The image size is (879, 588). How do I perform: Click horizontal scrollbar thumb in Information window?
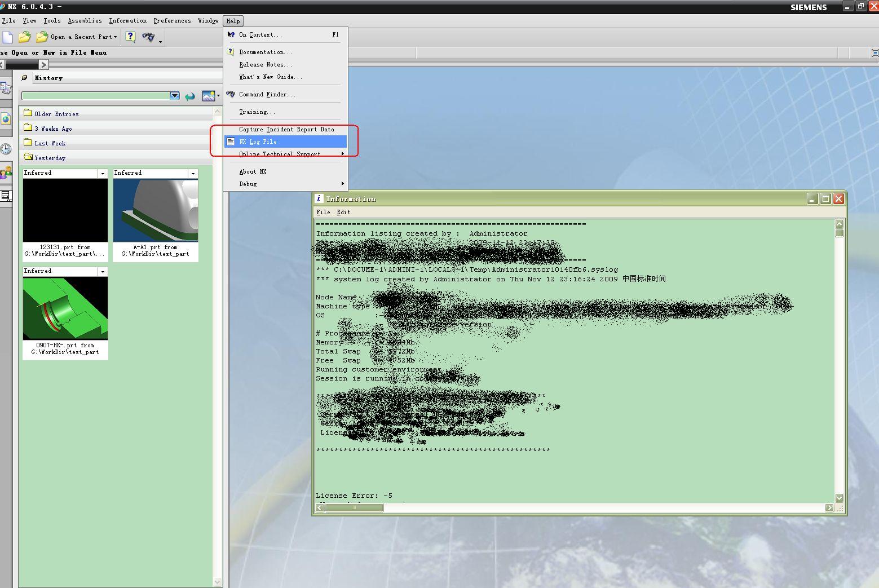coord(354,507)
